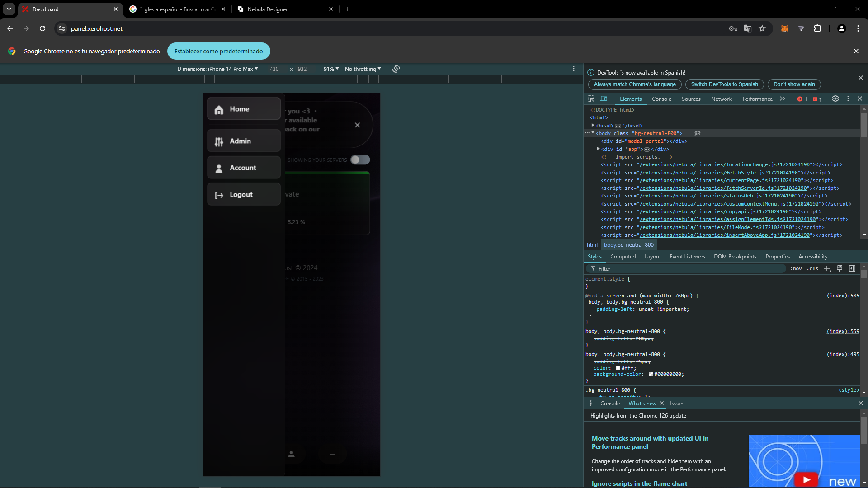Switch to the Issues drawer tab
This screenshot has width=868, height=488.
click(677, 404)
